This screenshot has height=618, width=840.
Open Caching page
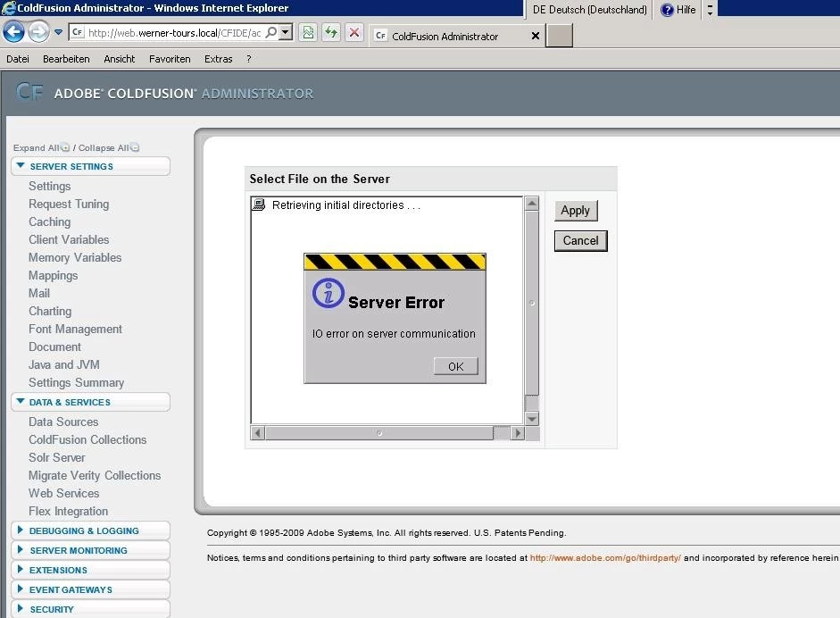[x=50, y=221]
